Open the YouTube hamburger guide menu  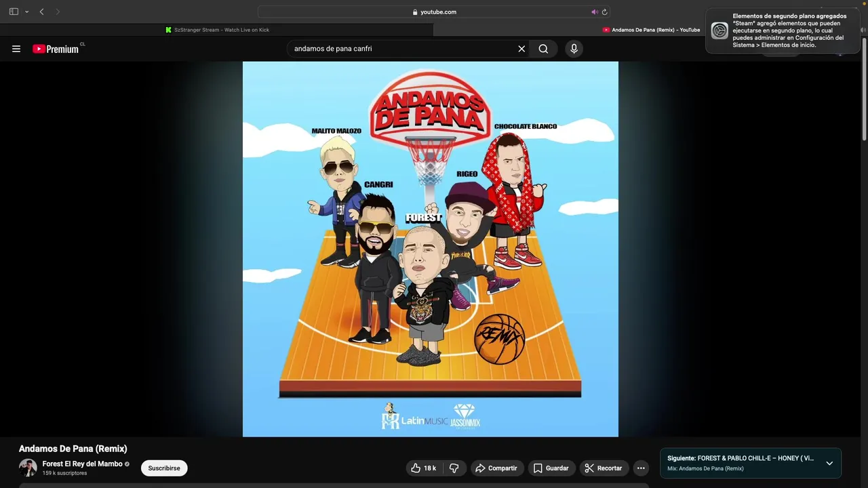(x=16, y=49)
